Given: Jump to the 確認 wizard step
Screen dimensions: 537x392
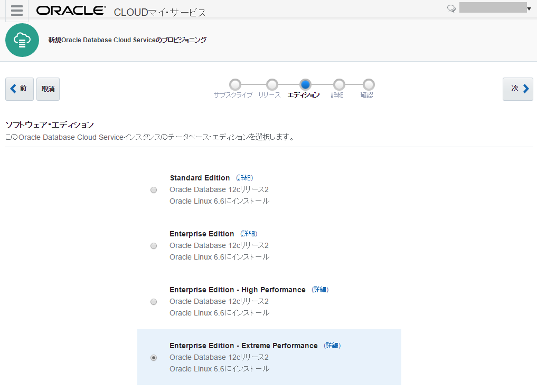Looking at the screenshot, I should pos(369,84).
